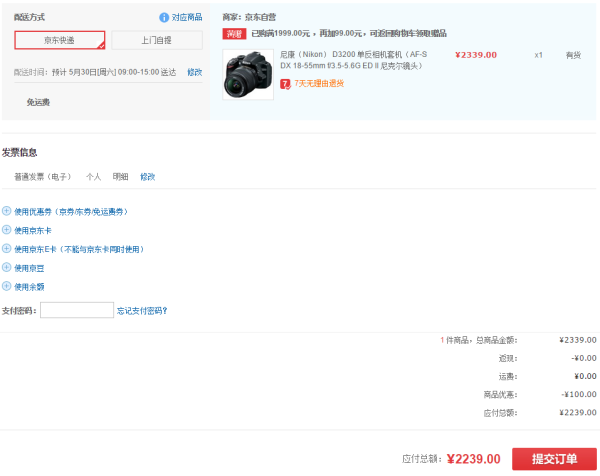
Task: Click the blue info icon beside 对应商品
Action: [x=164, y=18]
